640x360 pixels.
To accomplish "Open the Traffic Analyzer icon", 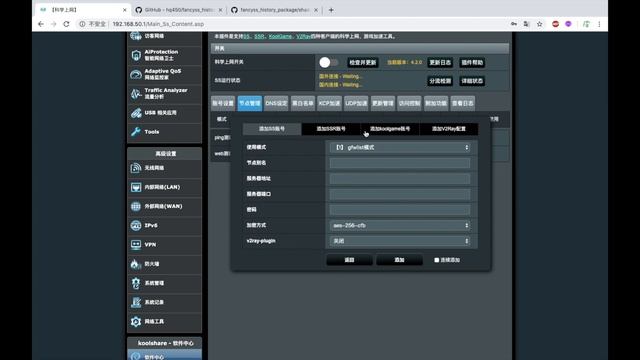I will [x=136, y=93].
